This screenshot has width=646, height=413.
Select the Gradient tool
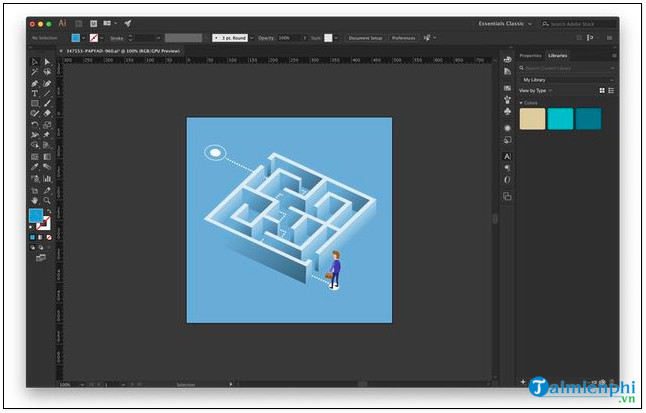point(47,157)
